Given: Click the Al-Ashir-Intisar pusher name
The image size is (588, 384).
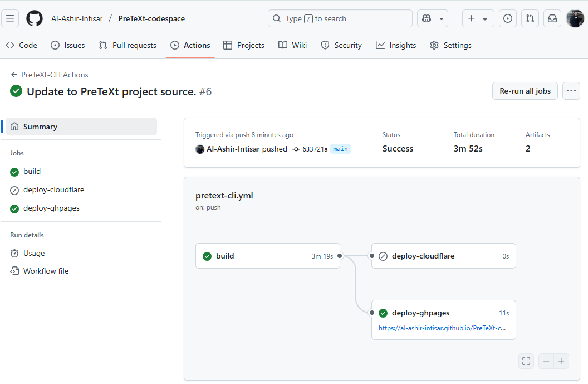Looking at the screenshot, I should click(233, 149).
